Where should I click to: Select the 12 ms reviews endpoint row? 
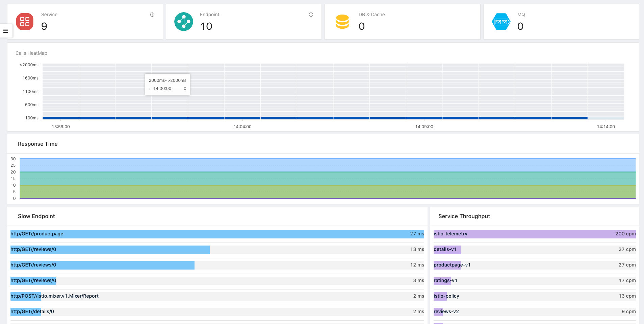pyautogui.click(x=33, y=265)
